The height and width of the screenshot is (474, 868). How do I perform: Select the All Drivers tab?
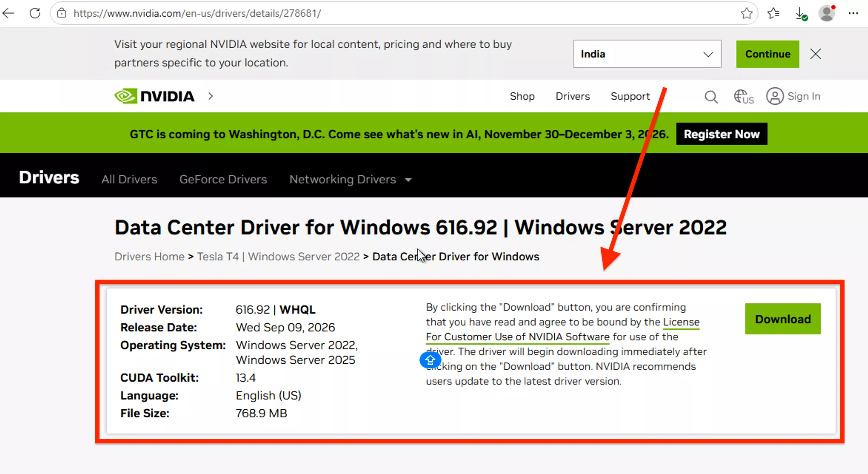129,180
